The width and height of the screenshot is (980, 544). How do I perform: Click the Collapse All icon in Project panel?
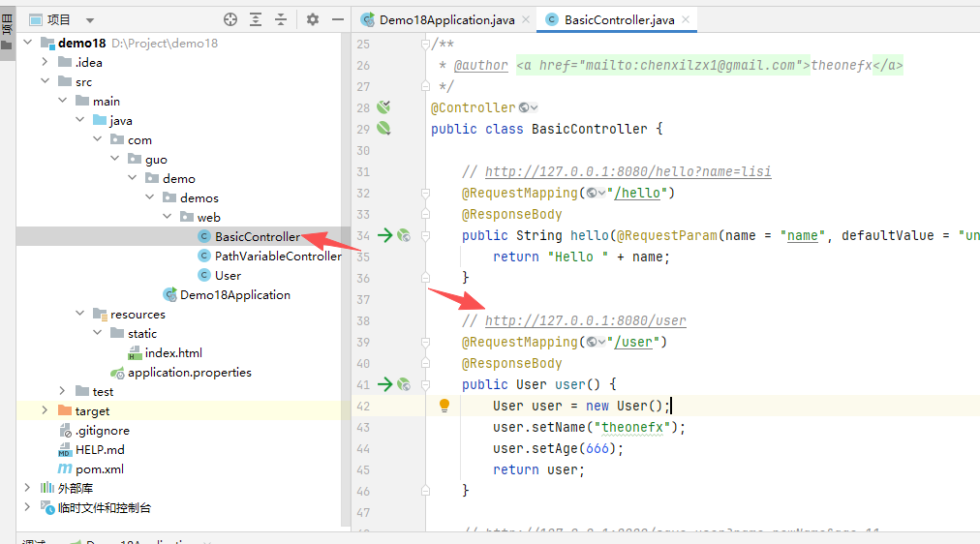point(281,19)
